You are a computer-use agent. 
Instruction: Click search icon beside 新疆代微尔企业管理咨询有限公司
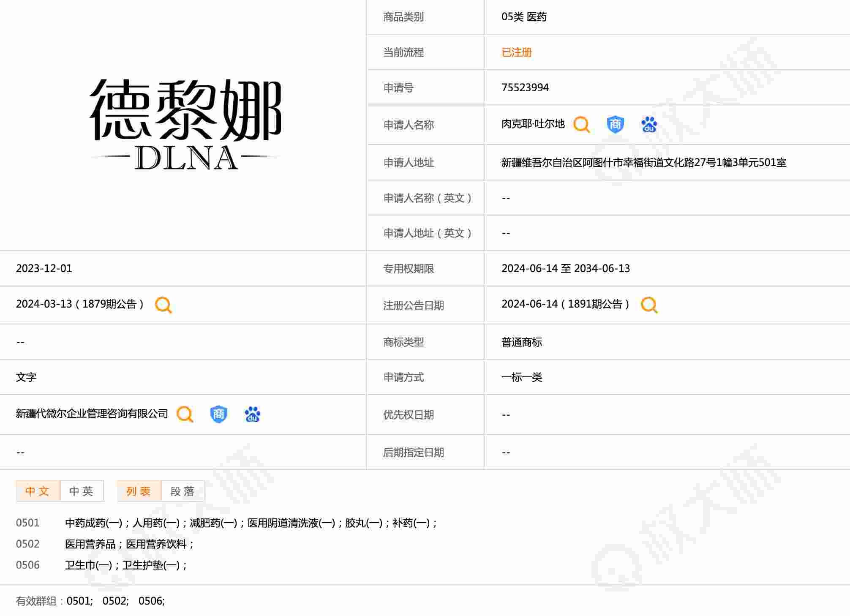coord(185,414)
